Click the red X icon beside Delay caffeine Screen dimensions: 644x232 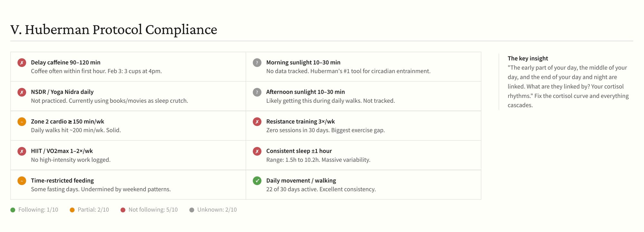22,63
